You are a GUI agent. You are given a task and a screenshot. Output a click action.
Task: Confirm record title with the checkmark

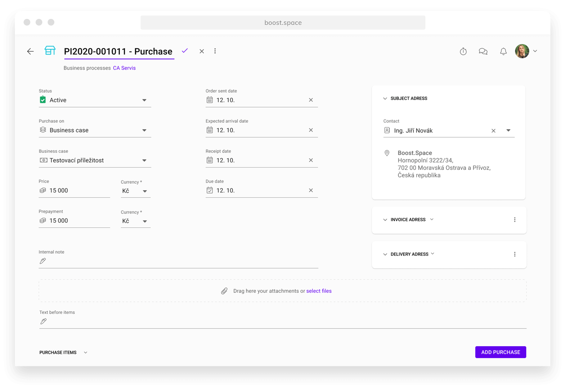point(185,51)
